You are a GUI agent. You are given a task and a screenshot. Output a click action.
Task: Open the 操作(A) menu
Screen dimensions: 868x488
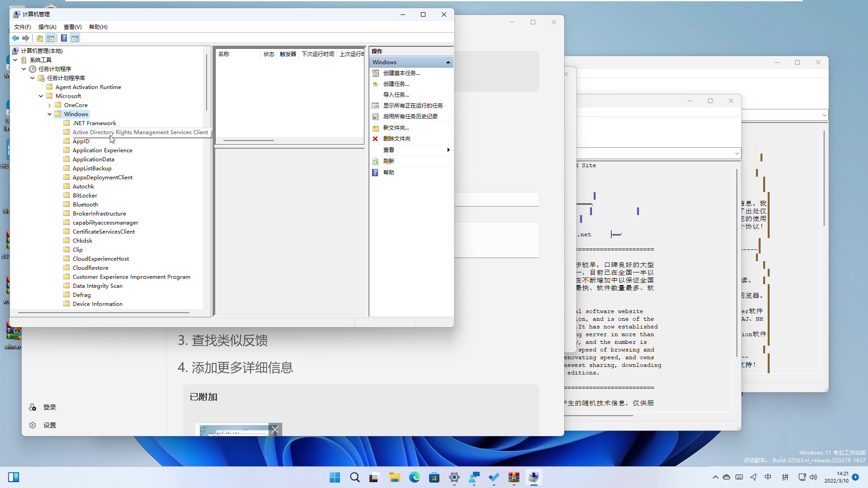tap(47, 27)
